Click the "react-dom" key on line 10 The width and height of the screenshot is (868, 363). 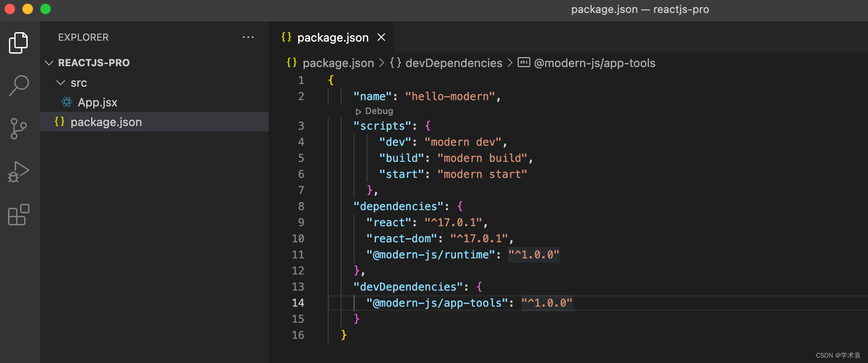[x=402, y=238]
